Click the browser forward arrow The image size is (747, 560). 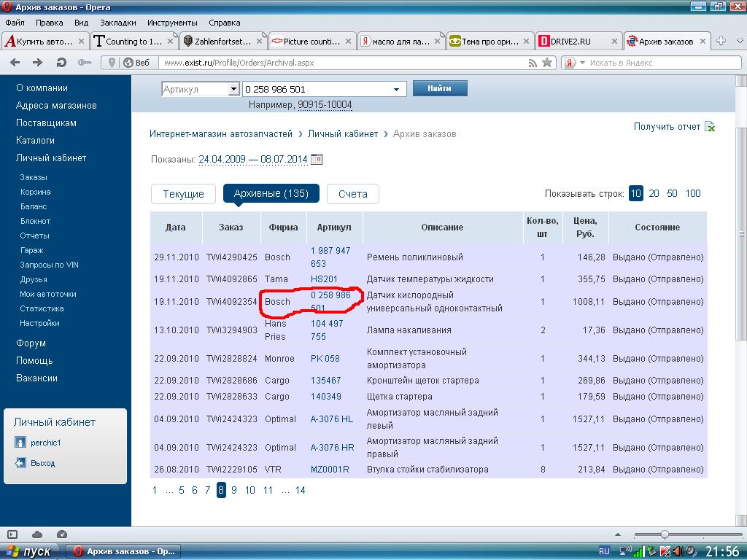pos(38,63)
